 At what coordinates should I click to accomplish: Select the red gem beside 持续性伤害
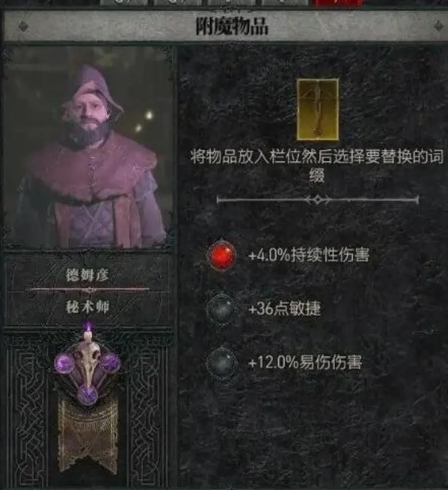click(222, 255)
